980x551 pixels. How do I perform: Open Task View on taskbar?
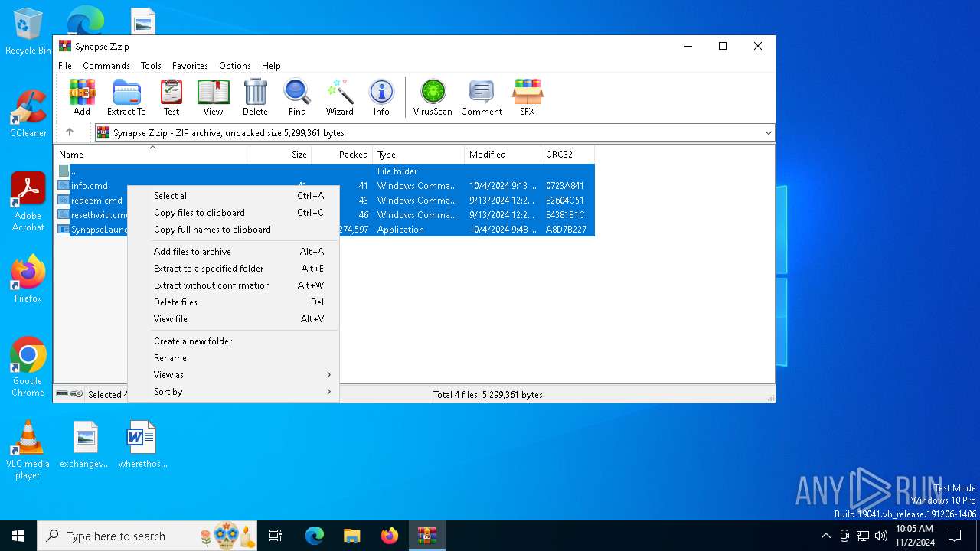pos(276,536)
